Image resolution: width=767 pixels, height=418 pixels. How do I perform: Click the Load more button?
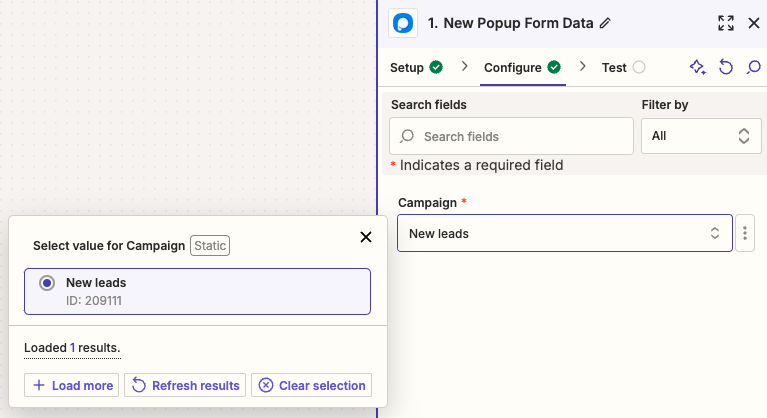(71, 385)
